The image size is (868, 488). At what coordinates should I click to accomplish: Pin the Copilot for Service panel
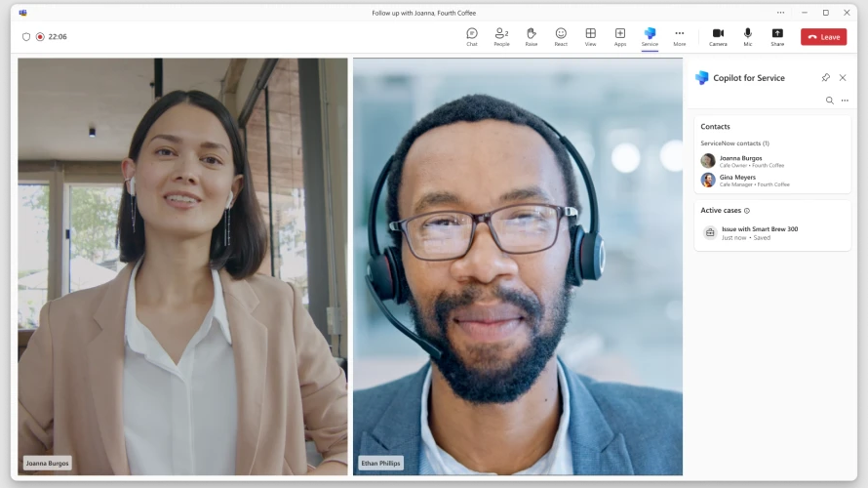pyautogui.click(x=826, y=78)
